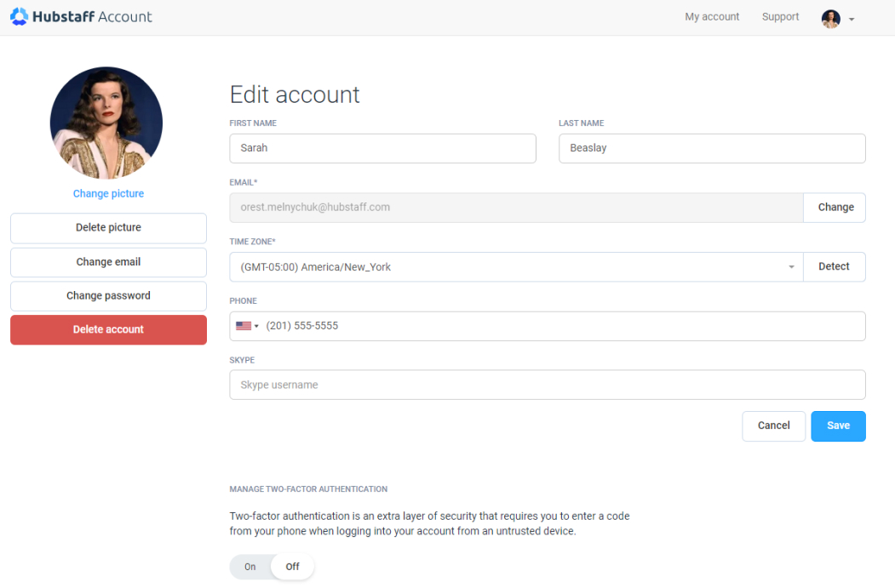
Task: Expand the header profile dropdown caret
Action: pyautogui.click(x=851, y=20)
